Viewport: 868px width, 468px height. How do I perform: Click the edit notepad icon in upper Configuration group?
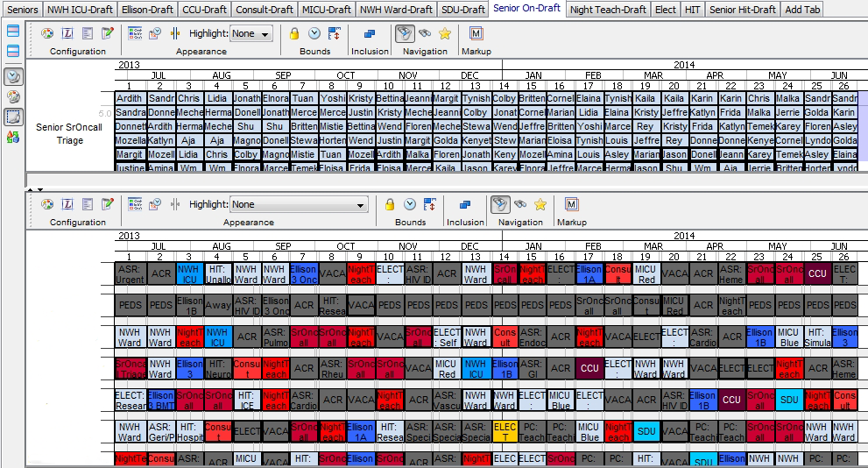(x=108, y=33)
